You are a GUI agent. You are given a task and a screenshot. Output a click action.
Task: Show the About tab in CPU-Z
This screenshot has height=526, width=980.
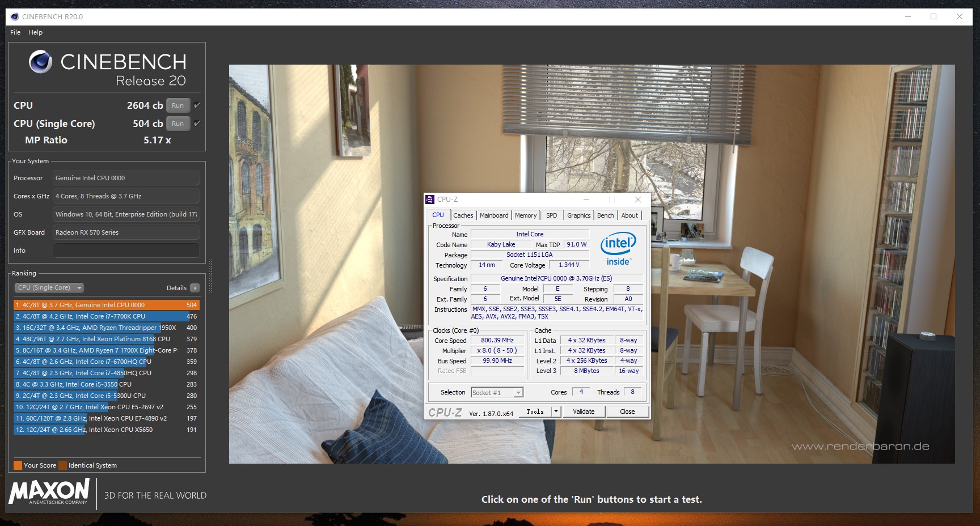point(630,215)
